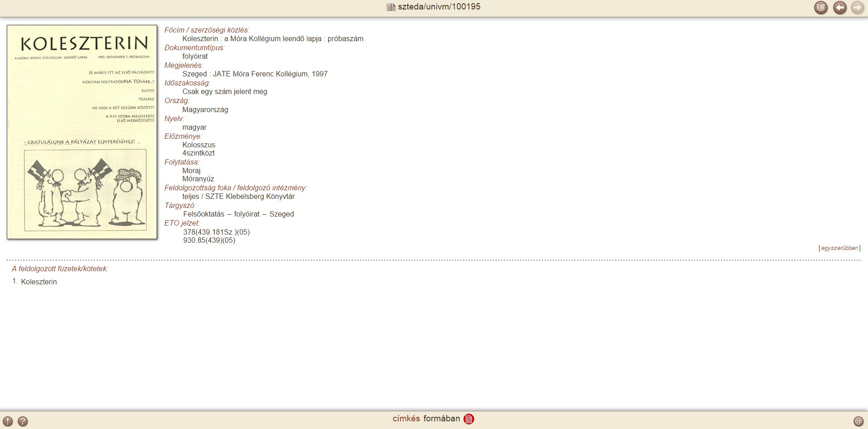868x429 pixels.
Task: Click the country value Magyarország
Action: 205,110
